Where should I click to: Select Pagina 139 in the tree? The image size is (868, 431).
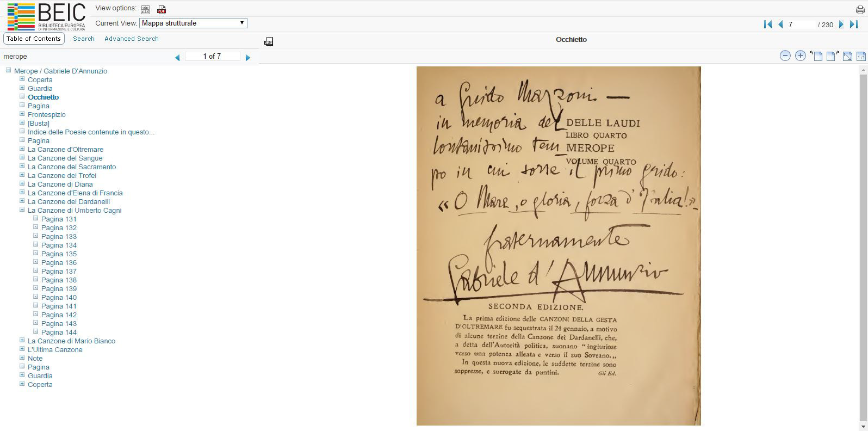pos(59,288)
